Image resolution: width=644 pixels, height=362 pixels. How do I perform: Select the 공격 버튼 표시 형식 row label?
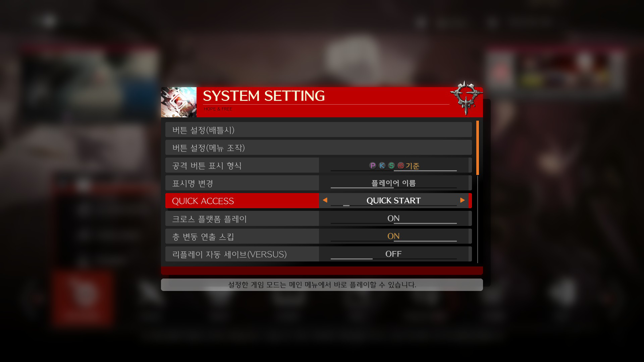click(207, 166)
